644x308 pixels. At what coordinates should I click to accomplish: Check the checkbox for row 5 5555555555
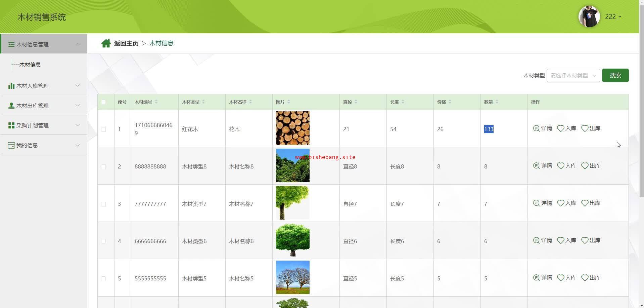(103, 279)
